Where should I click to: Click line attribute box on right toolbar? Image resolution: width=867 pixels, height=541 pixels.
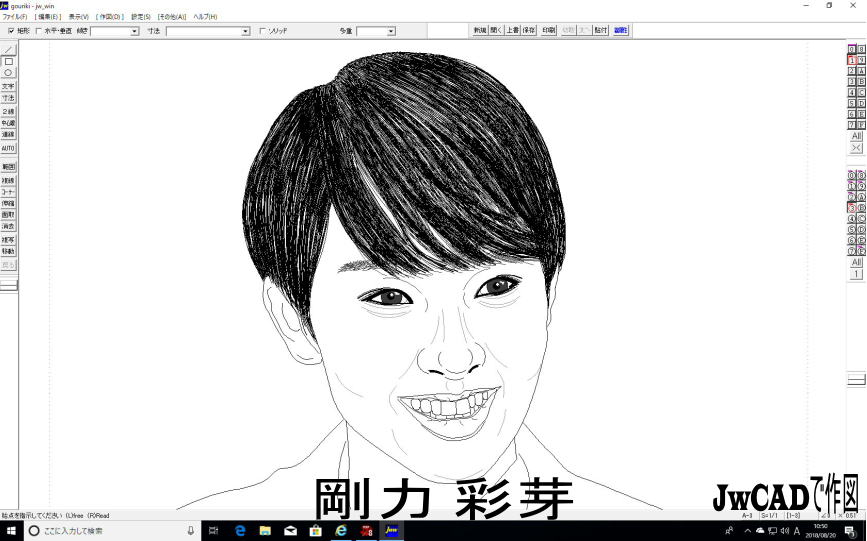(x=856, y=379)
